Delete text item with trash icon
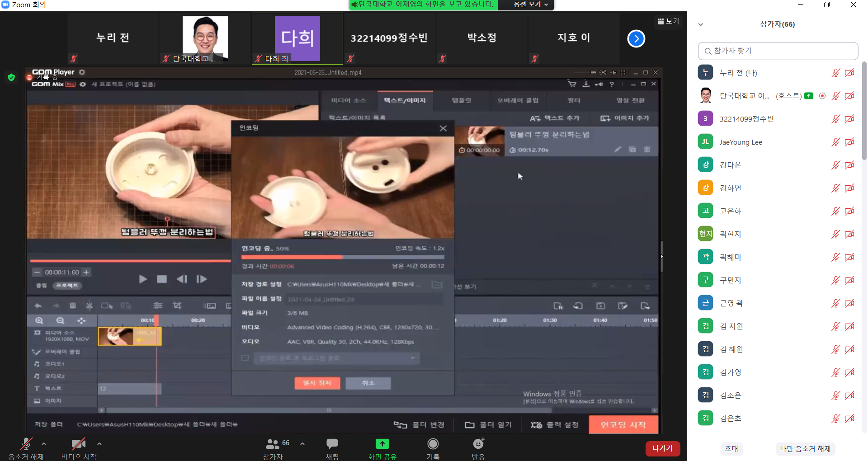 [647, 150]
